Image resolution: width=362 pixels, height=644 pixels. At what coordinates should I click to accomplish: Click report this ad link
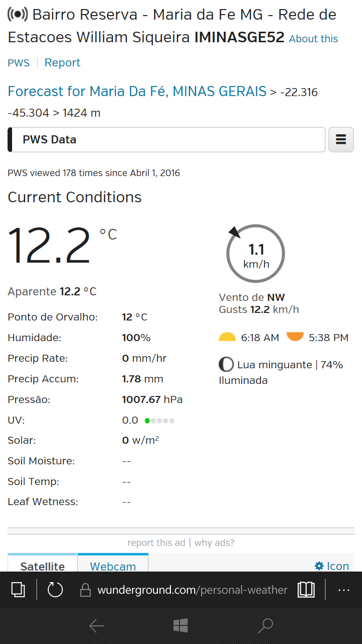(x=156, y=543)
